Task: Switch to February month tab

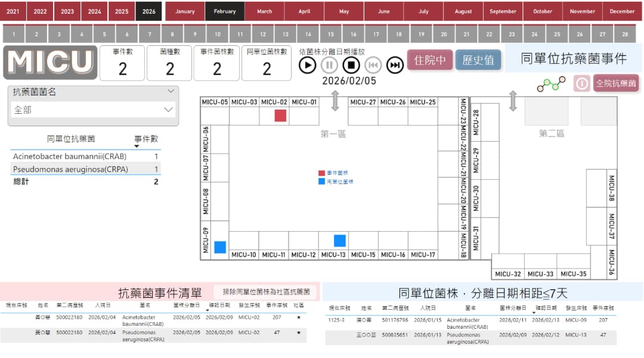Action: click(x=225, y=11)
